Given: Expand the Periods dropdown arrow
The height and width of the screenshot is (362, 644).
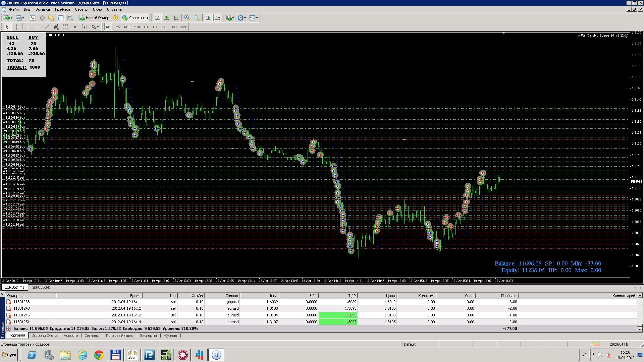Looking at the screenshot, I should point(245,18).
